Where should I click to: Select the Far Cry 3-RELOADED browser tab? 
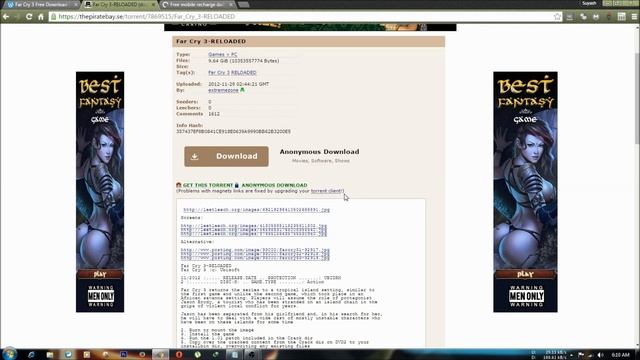pyautogui.click(x=120, y=4)
